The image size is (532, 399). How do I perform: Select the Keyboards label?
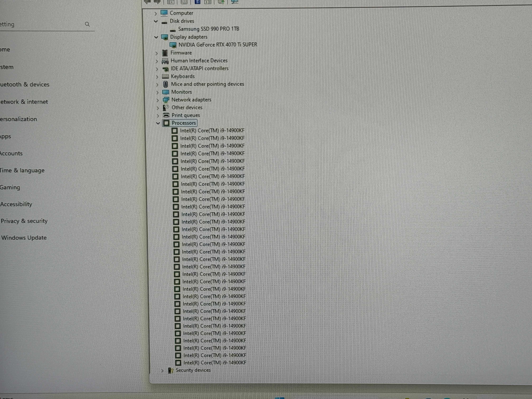click(x=183, y=77)
